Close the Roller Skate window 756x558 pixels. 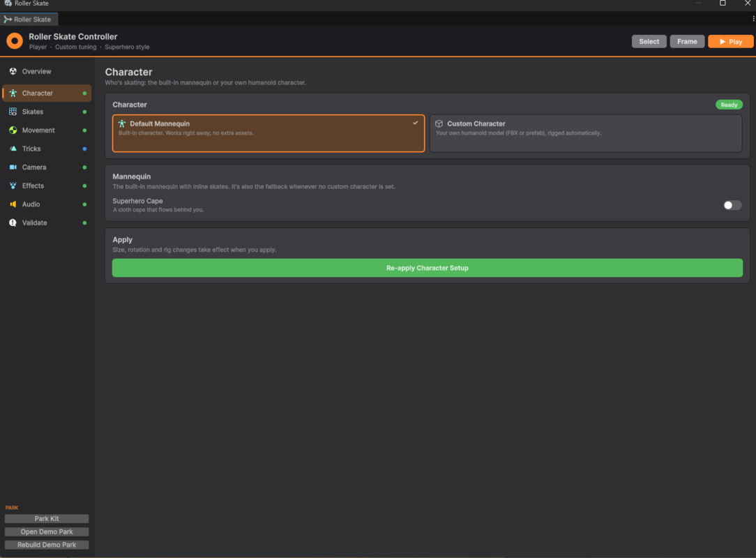point(748,3)
